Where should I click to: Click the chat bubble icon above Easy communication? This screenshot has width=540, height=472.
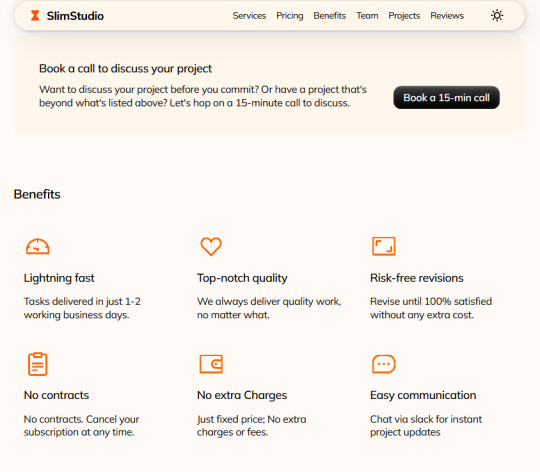(384, 364)
